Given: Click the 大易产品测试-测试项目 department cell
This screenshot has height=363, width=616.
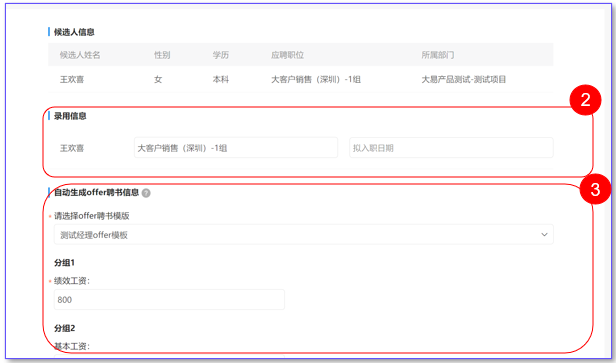Looking at the screenshot, I should [464, 79].
